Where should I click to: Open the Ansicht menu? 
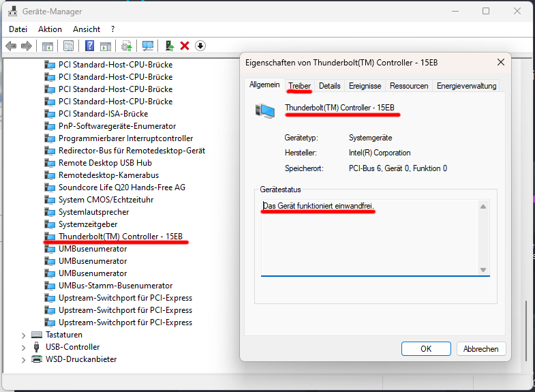[87, 29]
